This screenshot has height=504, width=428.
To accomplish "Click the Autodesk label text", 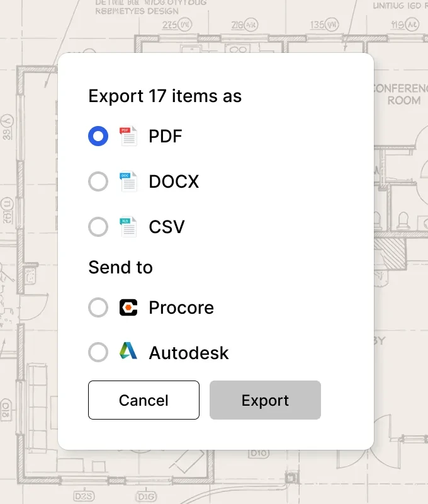I will click(x=189, y=353).
